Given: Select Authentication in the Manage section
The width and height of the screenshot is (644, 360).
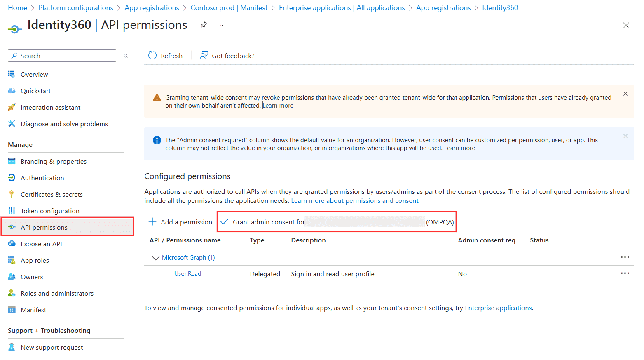Looking at the screenshot, I should pyautogui.click(x=42, y=178).
